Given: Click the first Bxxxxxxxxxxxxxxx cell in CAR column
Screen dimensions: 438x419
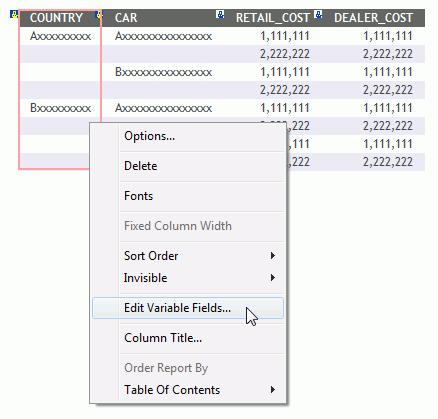Looking at the screenshot, I should coord(163,72).
